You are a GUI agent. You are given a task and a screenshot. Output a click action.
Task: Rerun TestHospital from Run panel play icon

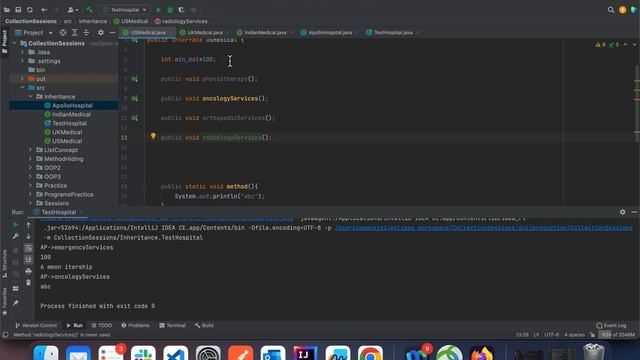pyautogui.click(x=15, y=225)
